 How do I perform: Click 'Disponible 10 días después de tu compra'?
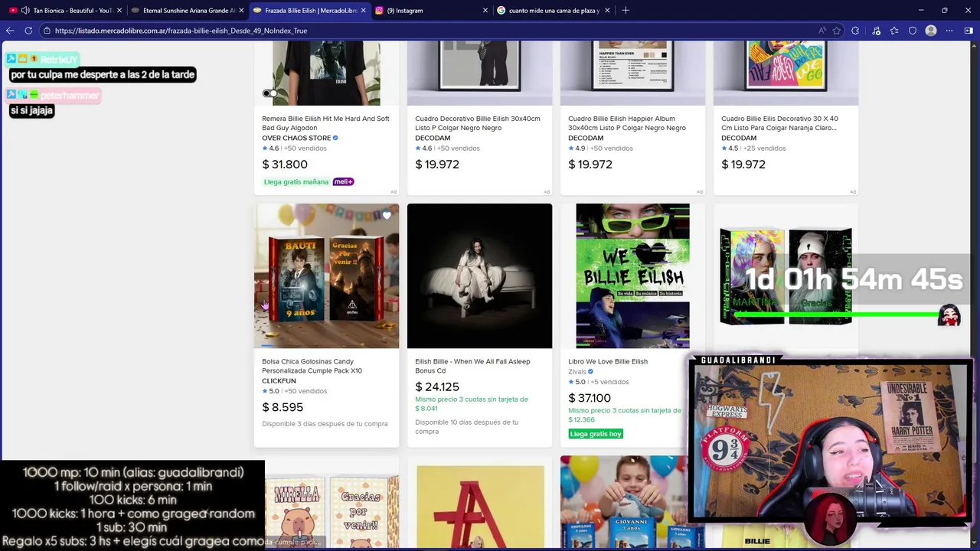[x=467, y=427]
